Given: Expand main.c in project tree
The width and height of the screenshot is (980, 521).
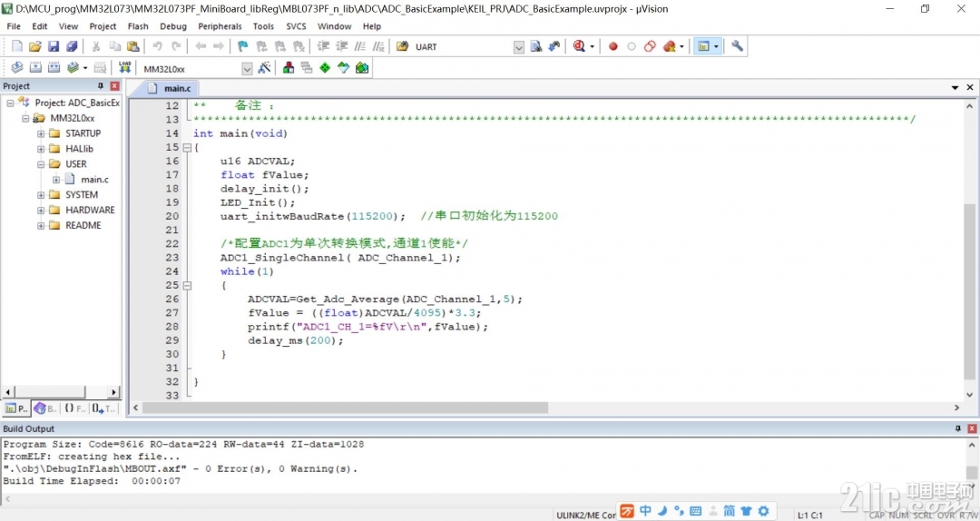Looking at the screenshot, I should click(56, 180).
